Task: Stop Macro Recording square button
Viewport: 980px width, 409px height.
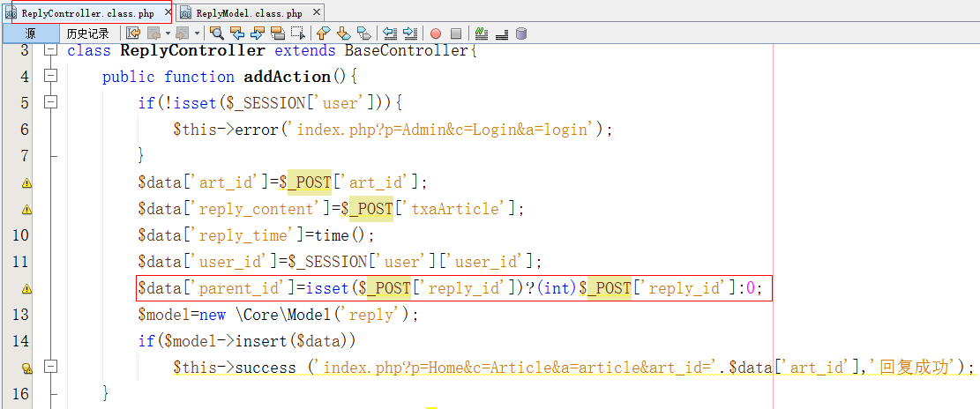Action: click(x=456, y=33)
